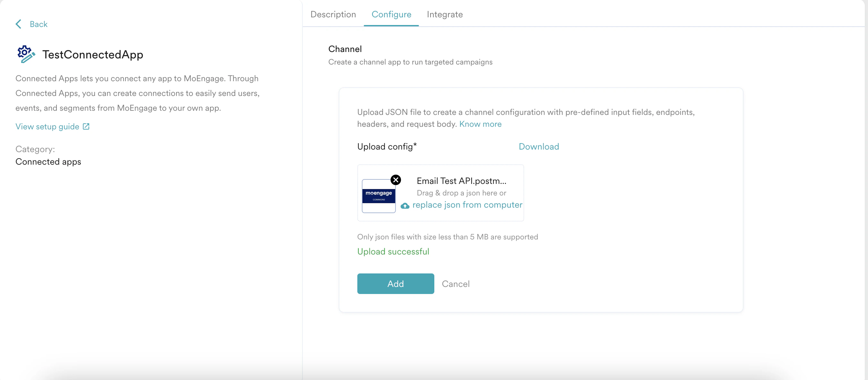
Task: Click the Email Test API.postm... file name
Action: 461,181
